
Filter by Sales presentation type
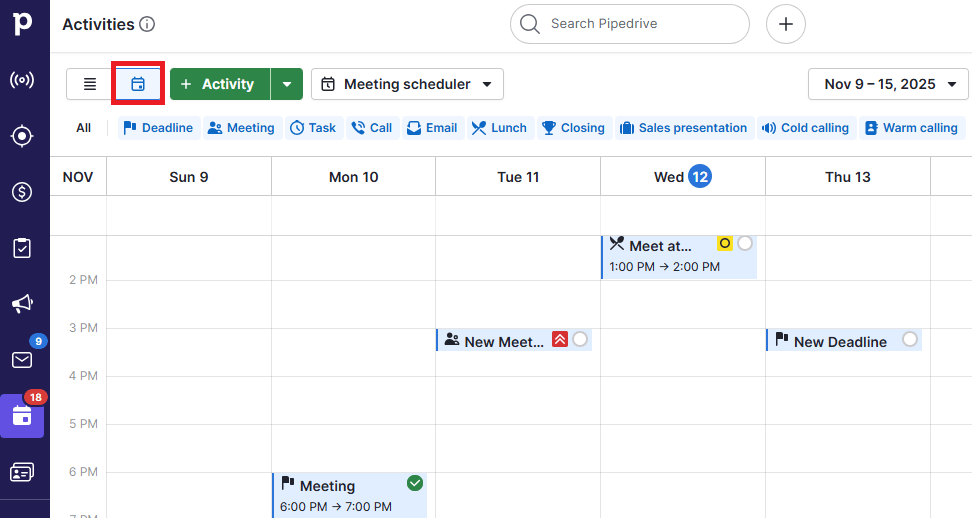click(684, 128)
